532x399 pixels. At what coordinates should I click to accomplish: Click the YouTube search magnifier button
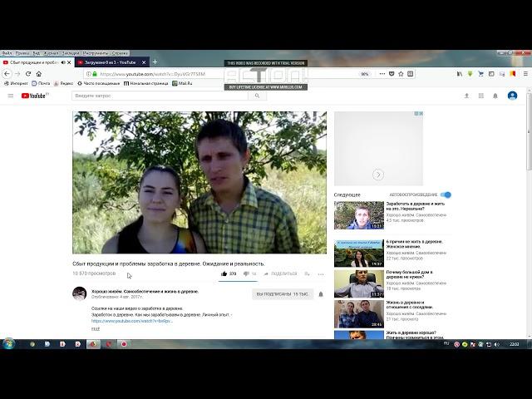click(x=257, y=96)
